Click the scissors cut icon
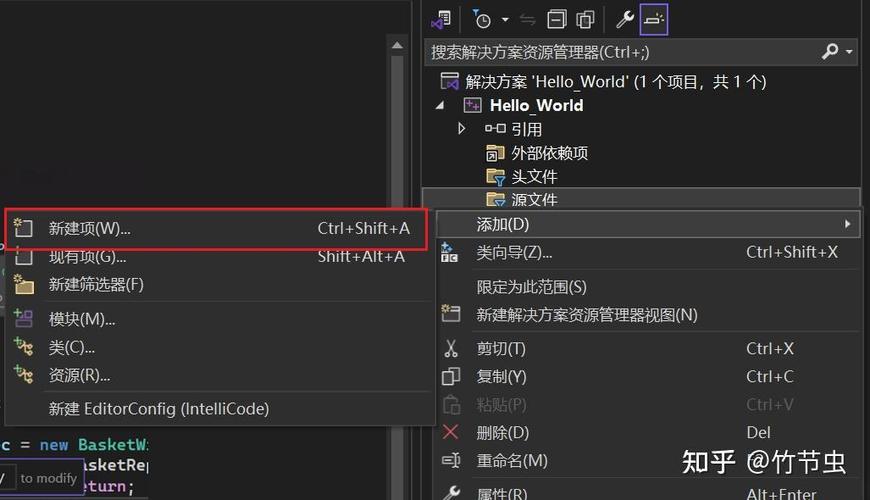870x500 pixels. (451, 349)
